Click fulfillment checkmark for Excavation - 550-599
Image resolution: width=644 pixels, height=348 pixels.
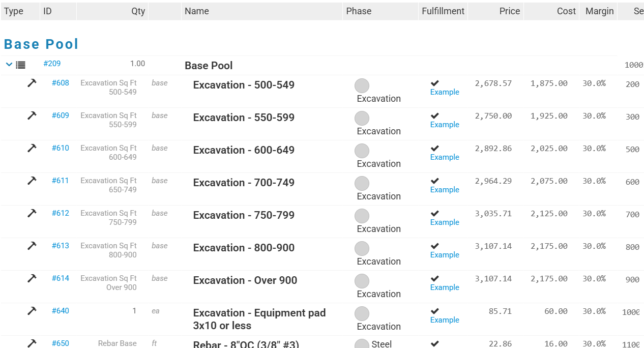click(x=435, y=116)
